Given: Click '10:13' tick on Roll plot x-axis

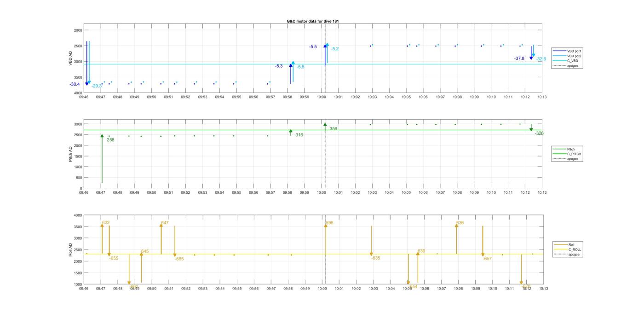Looking at the screenshot, I should 543,289.
